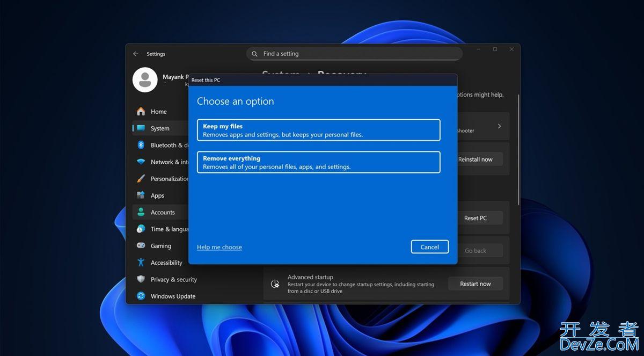Expand the troubleshooter row chevron
Viewport: 644px width, 356px height.
pyautogui.click(x=499, y=126)
